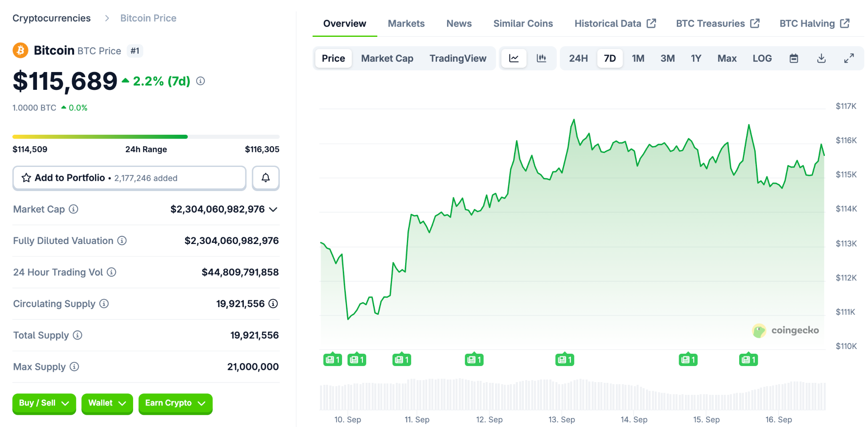Click Fully Diluted Valuation info icon
The image size is (868, 427).
[x=122, y=241]
